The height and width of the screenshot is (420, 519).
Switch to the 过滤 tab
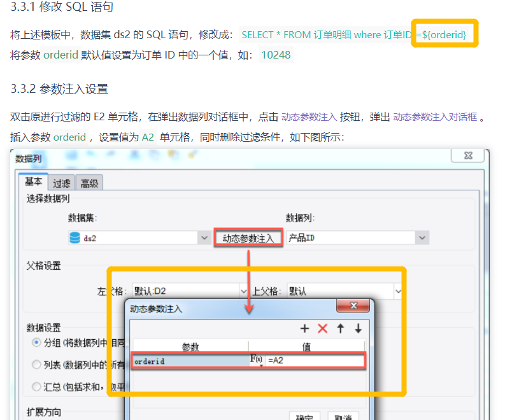click(x=62, y=183)
